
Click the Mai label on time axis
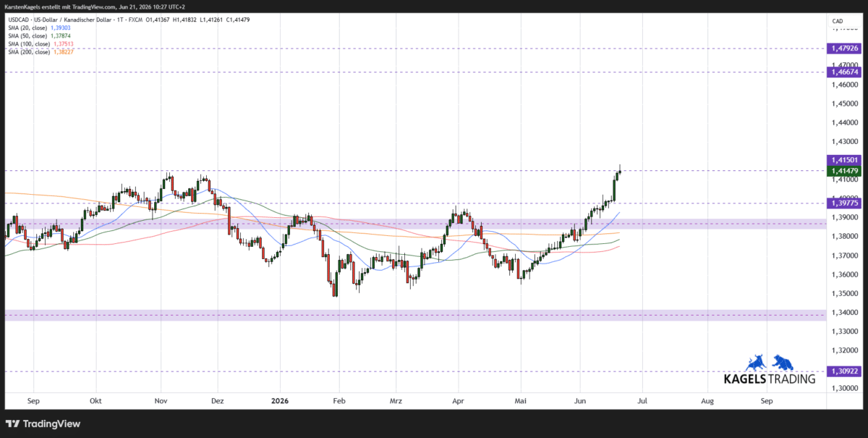pyautogui.click(x=519, y=400)
